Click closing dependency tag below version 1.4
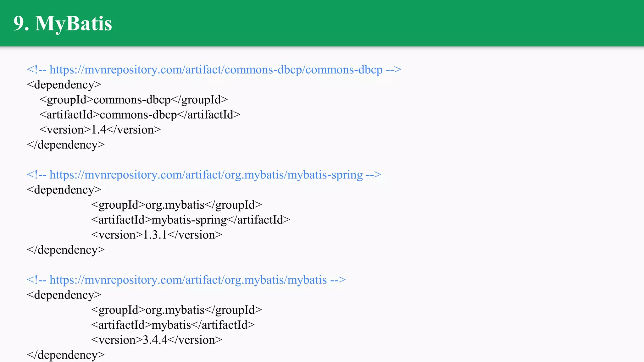The image size is (644, 362). click(x=66, y=145)
